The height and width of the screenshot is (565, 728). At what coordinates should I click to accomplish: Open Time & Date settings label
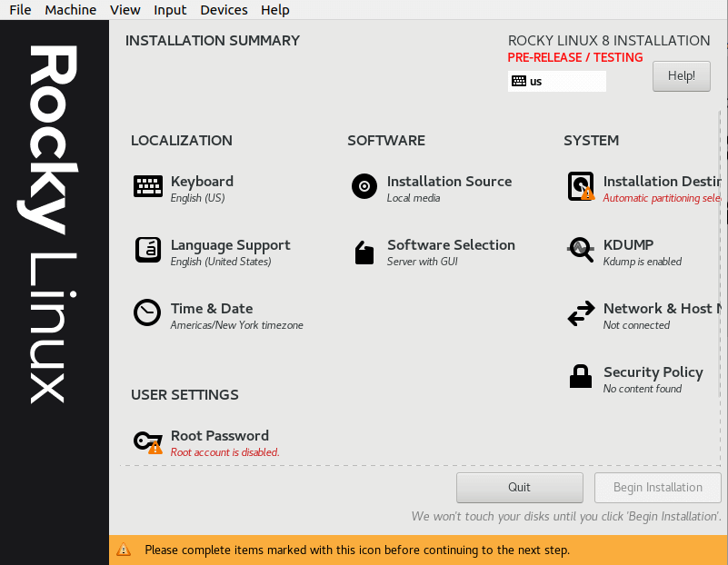click(x=212, y=309)
